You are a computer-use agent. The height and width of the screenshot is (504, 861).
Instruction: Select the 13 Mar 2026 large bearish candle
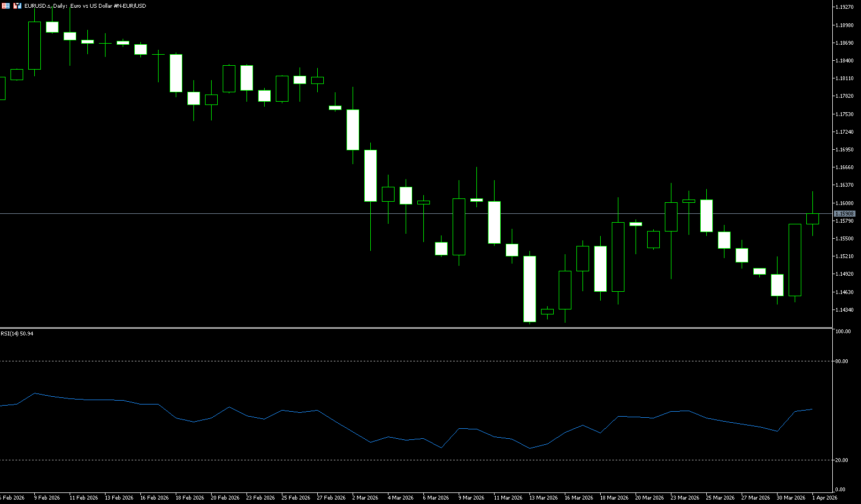[529, 288]
